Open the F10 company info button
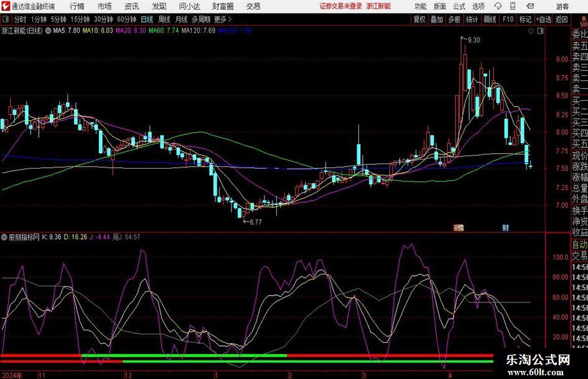The image size is (588, 379). (x=508, y=19)
